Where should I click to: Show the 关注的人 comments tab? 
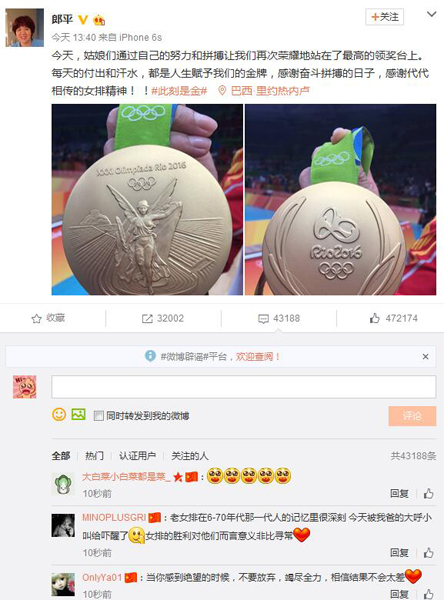point(189,456)
